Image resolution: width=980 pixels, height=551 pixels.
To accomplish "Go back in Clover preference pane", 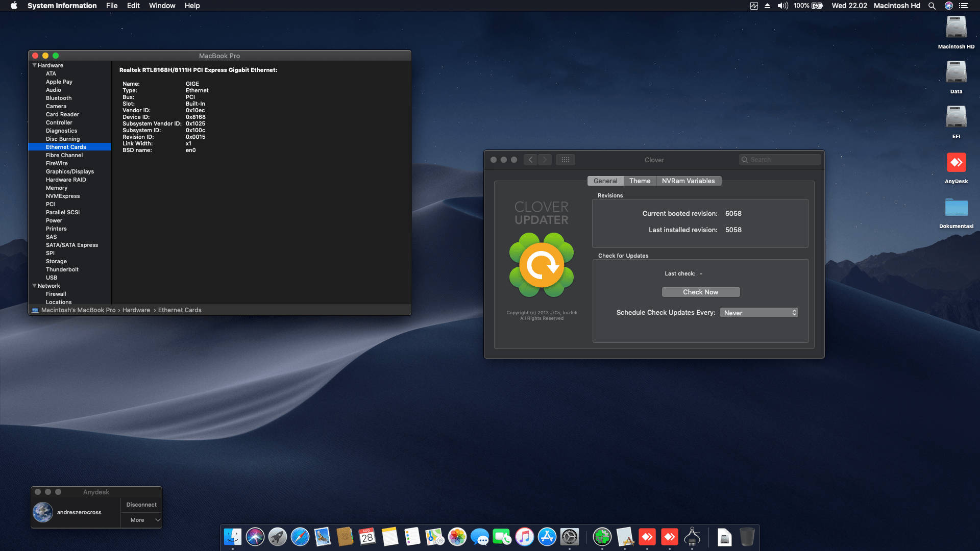I will pyautogui.click(x=530, y=160).
